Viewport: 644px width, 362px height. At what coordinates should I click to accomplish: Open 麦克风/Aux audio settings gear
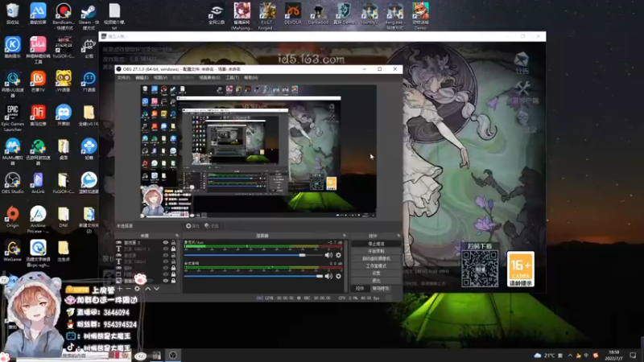[x=338, y=255]
